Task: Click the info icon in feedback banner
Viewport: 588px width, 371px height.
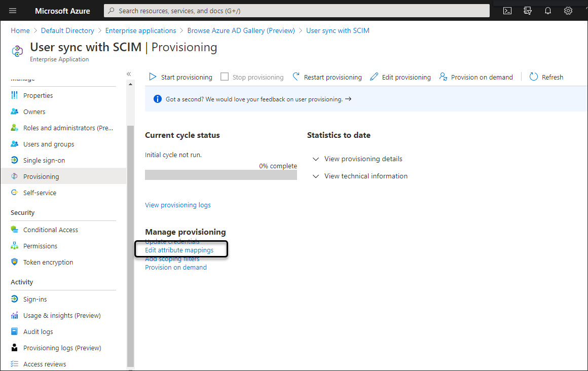Action: click(x=158, y=99)
